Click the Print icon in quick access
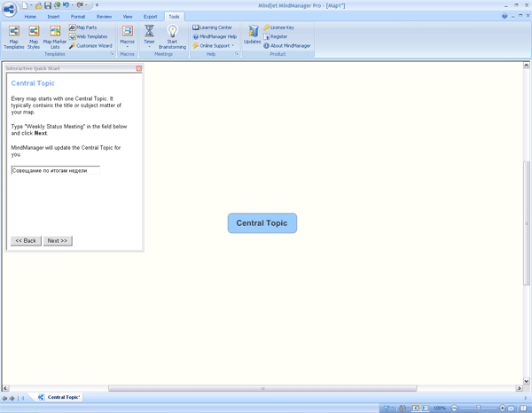 57,5
